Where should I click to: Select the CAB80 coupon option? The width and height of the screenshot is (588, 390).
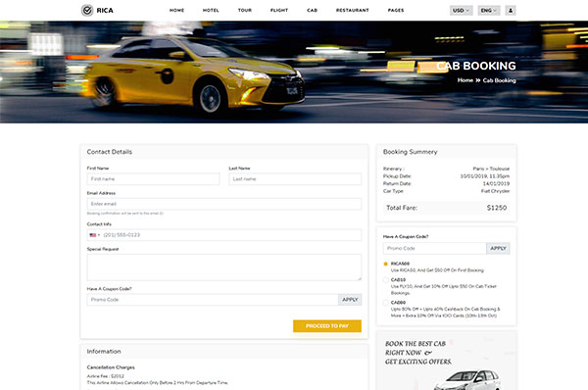(x=385, y=303)
